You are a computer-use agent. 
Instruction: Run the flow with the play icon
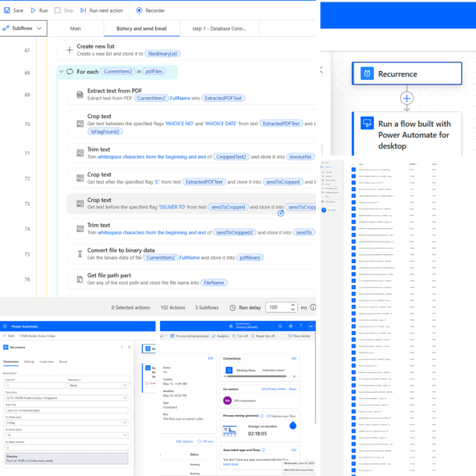coord(33,10)
